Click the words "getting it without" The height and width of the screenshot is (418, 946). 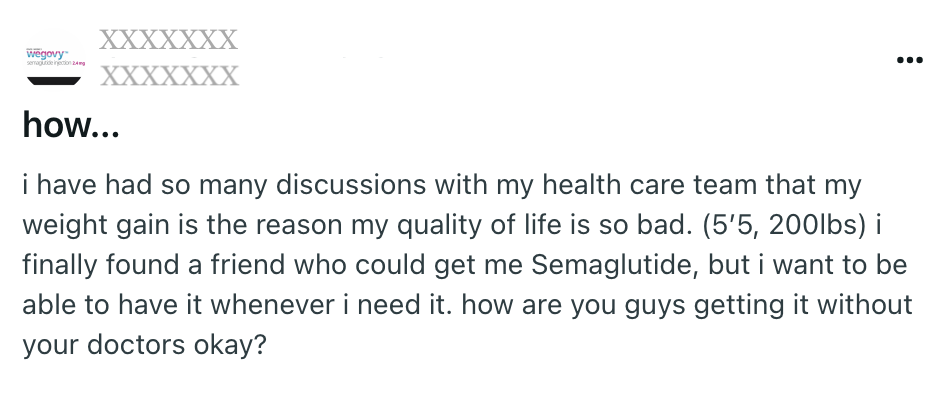[x=803, y=305]
